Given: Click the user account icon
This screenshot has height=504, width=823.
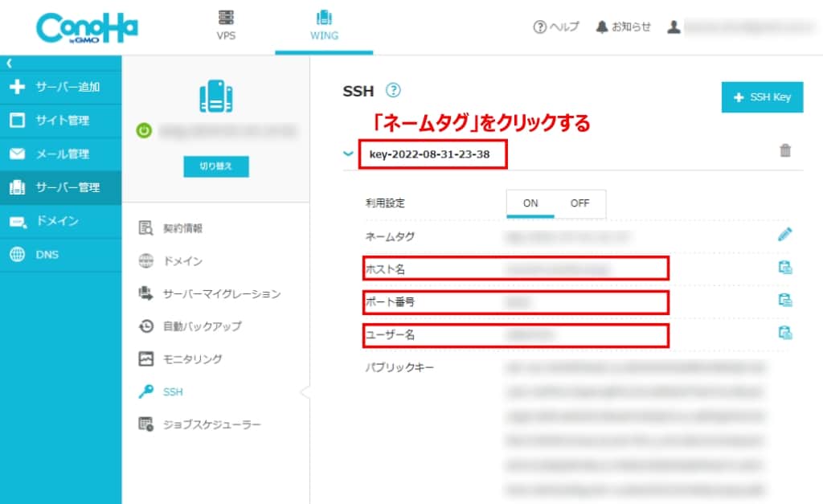Looking at the screenshot, I should point(674,27).
